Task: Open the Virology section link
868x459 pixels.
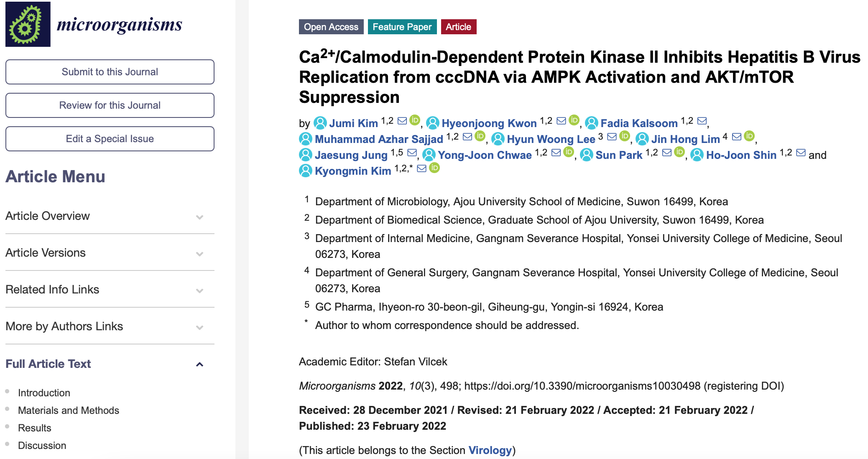Action: (x=490, y=450)
